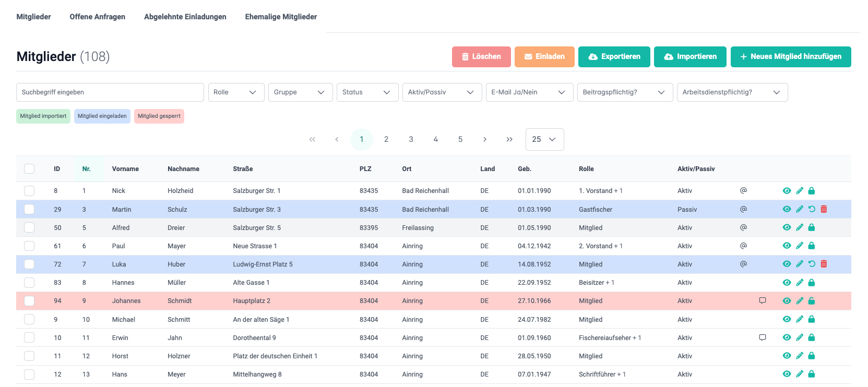Click the unlock icon in Johannes Schmidt row
The height and width of the screenshot is (387, 868).
(x=811, y=301)
